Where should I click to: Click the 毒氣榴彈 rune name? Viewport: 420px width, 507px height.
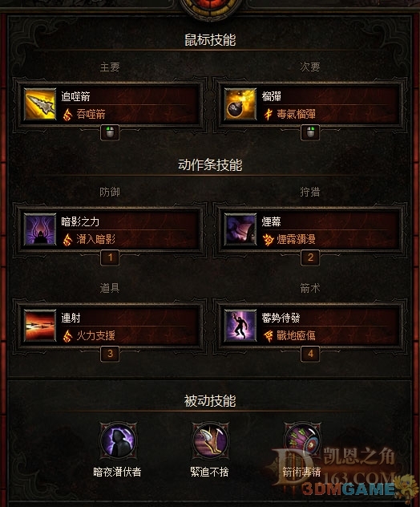click(x=296, y=114)
